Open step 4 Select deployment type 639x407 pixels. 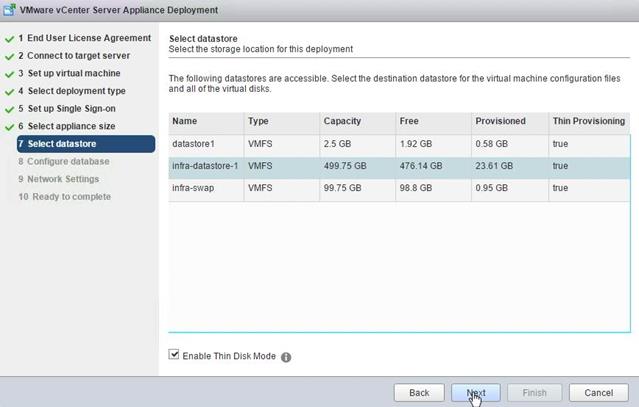(72, 91)
